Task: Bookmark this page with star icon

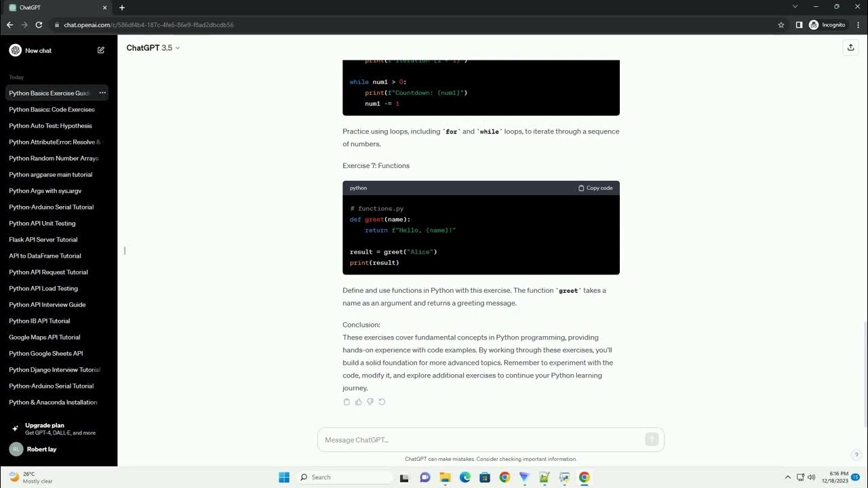Action: point(781,24)
